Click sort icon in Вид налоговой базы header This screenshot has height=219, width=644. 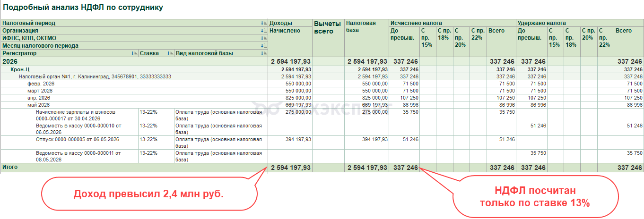point(264,53)
